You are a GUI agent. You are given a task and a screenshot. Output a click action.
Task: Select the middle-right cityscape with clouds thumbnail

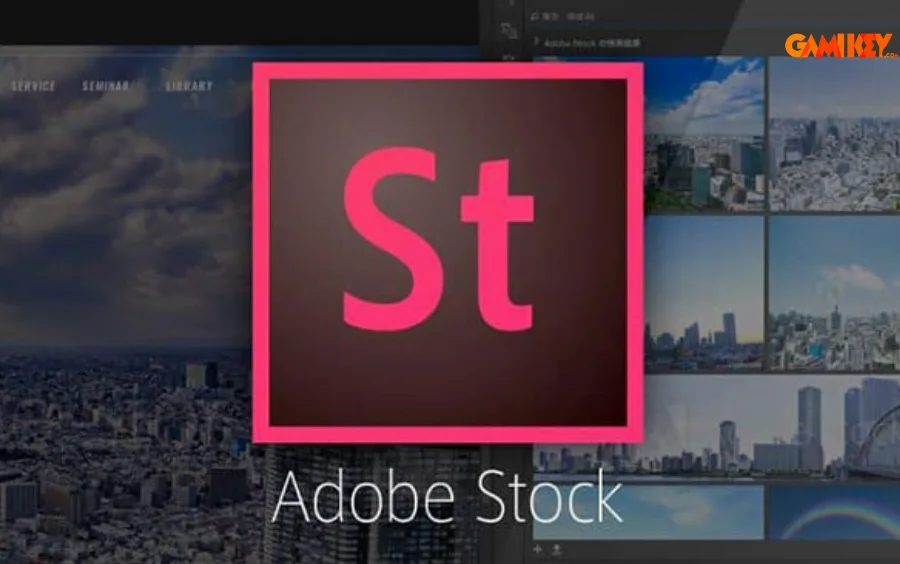pos(834,294)
